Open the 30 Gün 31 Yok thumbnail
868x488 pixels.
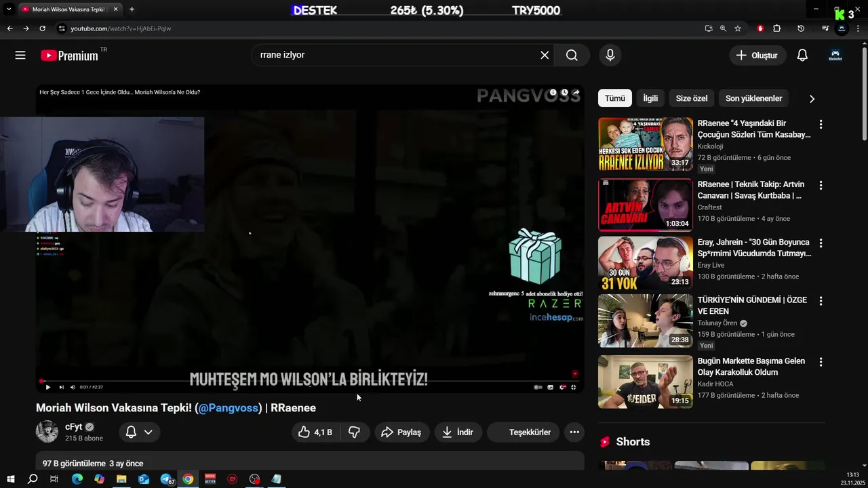point(646,263)
